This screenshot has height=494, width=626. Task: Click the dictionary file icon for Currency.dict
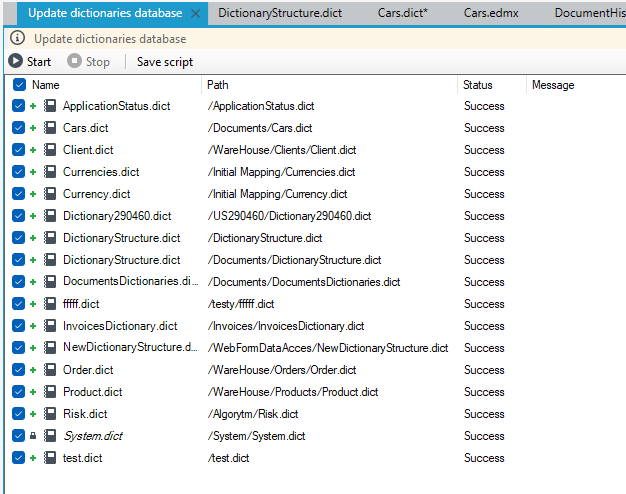50,194
